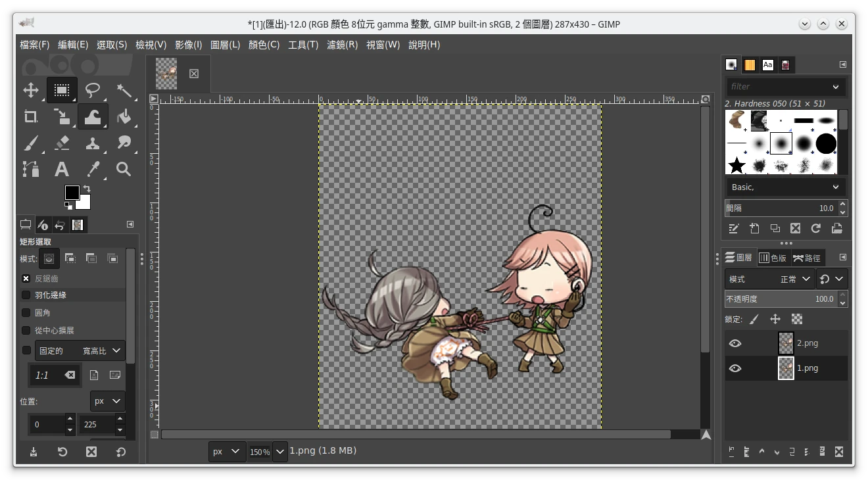Screen dimensions: 868x480
Task: Enable the 圓角 checkbox
Action: 26,313
